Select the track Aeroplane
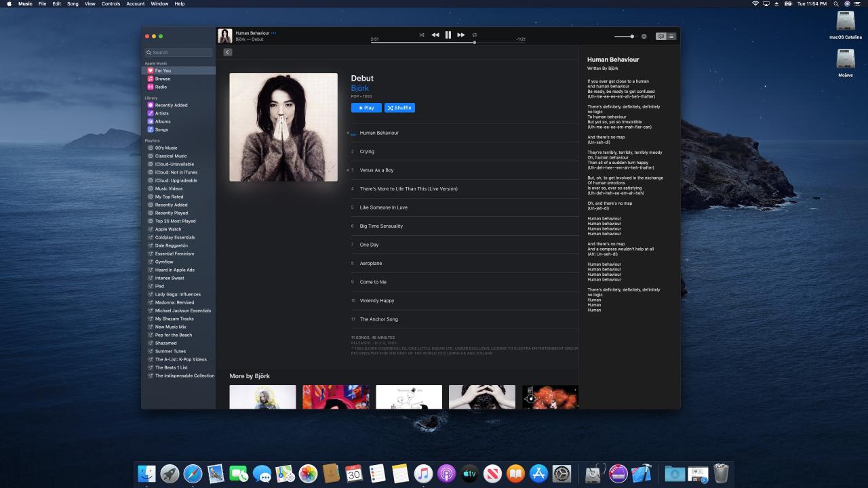Image resolution: width=868 pixels, height=488 pixels. (x=465, y=263)
